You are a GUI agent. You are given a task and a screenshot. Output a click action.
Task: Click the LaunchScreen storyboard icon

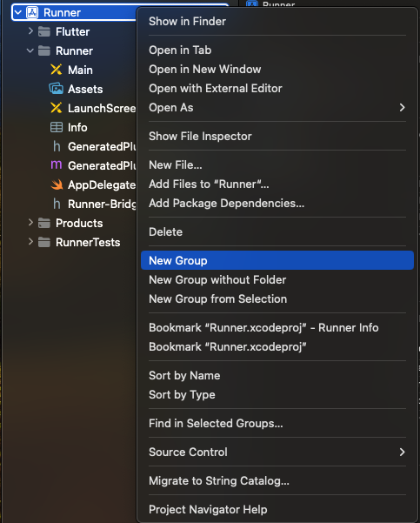point(56,108)
